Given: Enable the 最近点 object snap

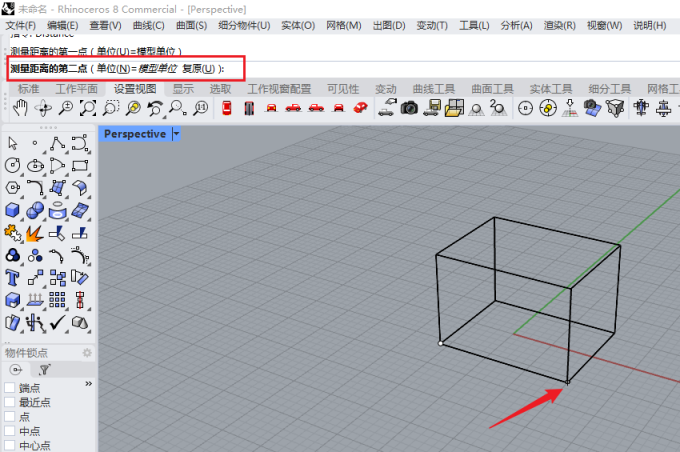Looking at the screenshot, I should pos(10,402).
